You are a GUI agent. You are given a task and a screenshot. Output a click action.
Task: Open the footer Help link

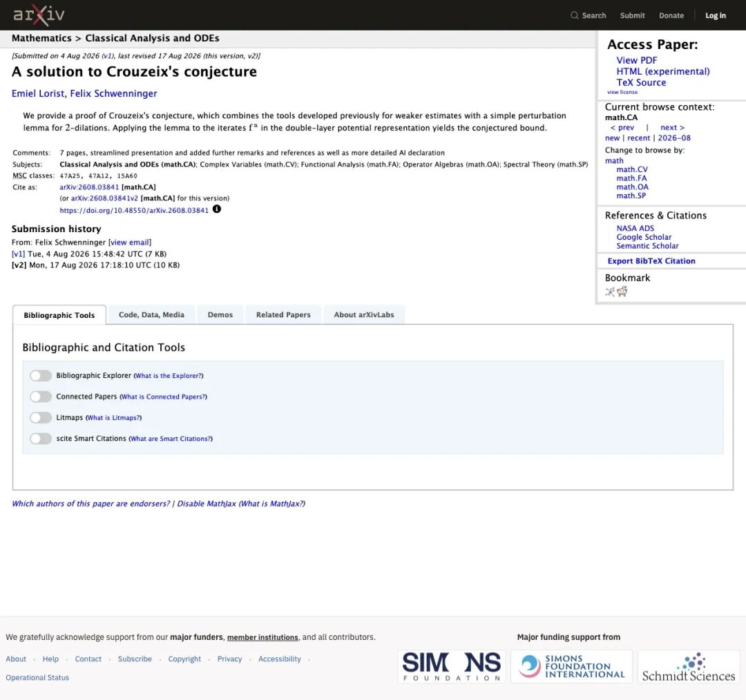[x=50, y=659]
